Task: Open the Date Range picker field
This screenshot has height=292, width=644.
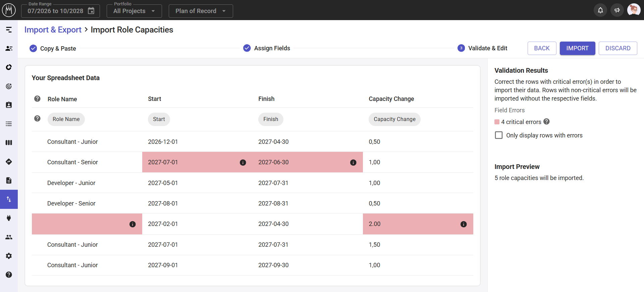Action: (60, 11)
